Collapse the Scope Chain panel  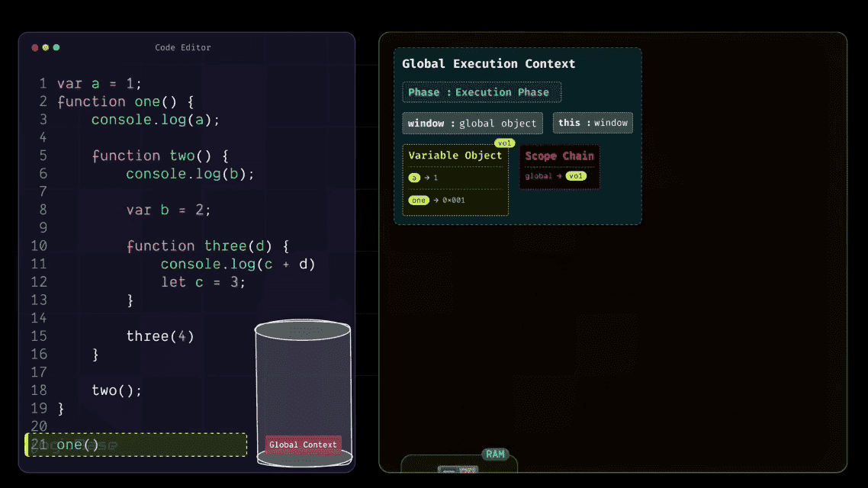point(559,166)
